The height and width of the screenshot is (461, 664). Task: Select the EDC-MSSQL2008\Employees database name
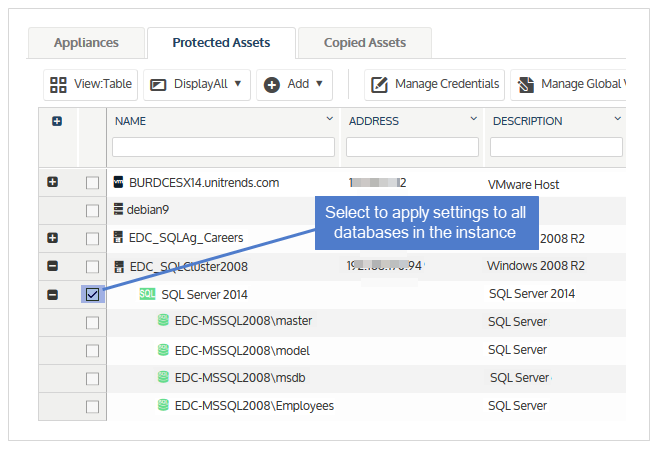tap(254, 406)
